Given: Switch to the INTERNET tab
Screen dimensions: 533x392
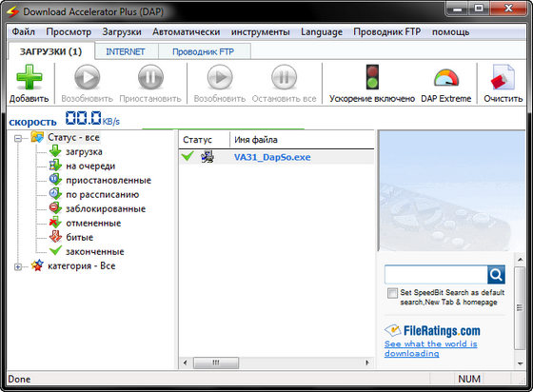Looking at the screenshot, I should point(126,51).
